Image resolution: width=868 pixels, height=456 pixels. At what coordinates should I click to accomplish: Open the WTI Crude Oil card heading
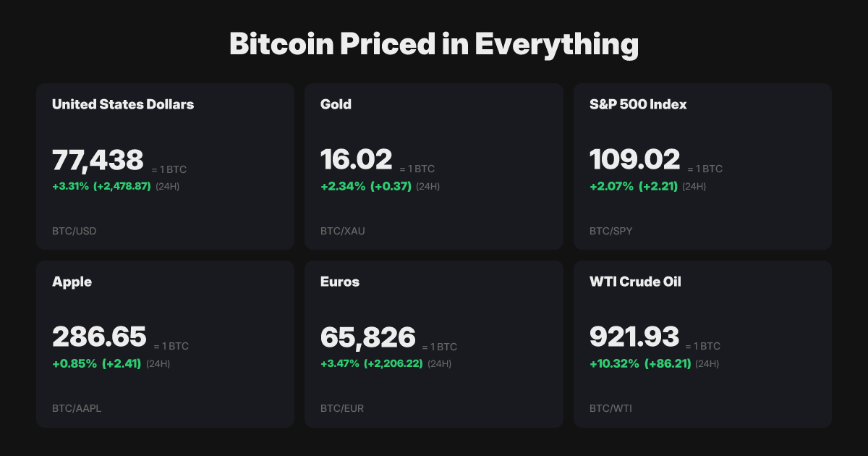[635, 282]
